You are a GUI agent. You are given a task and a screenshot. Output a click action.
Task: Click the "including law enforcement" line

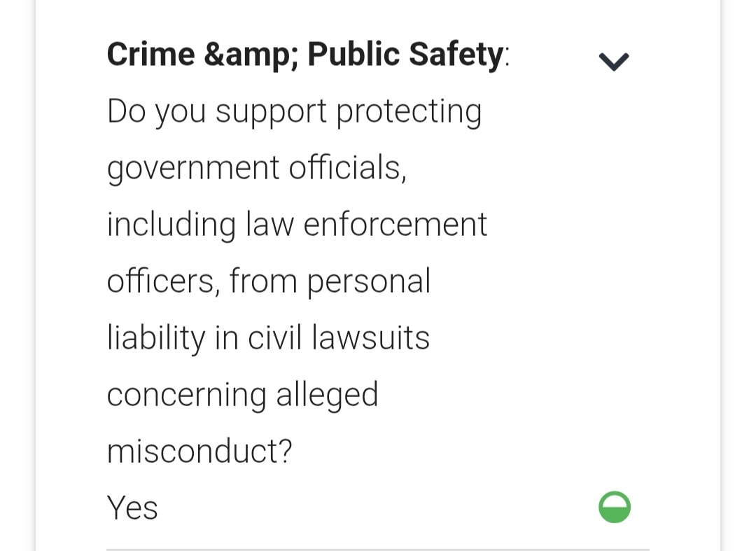pyautogui.click(x=297, y=225)
